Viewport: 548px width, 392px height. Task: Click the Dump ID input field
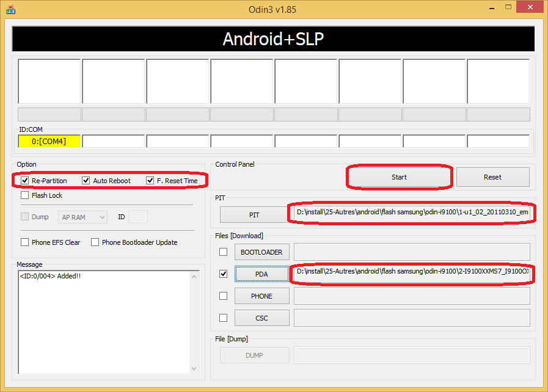coord(137,217)
